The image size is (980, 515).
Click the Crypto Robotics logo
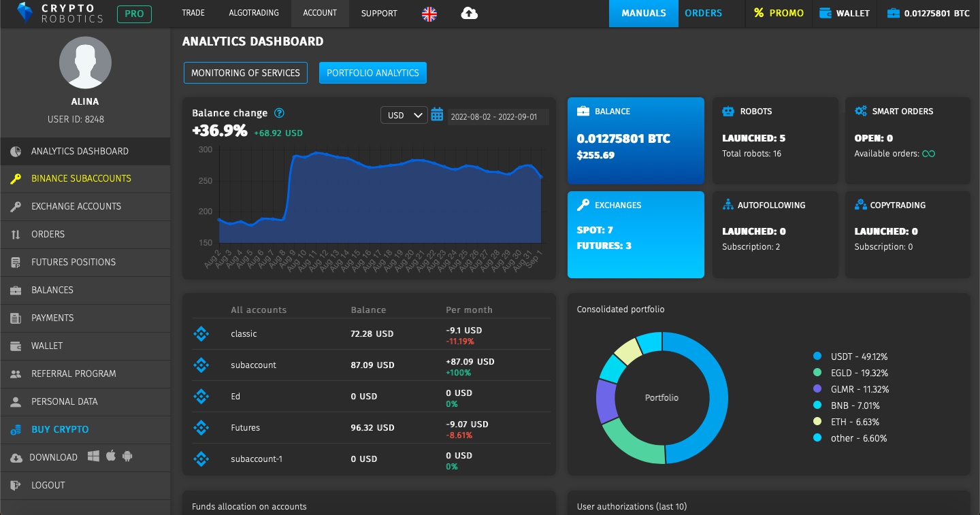pyautogui.click(x=60, y=13)
